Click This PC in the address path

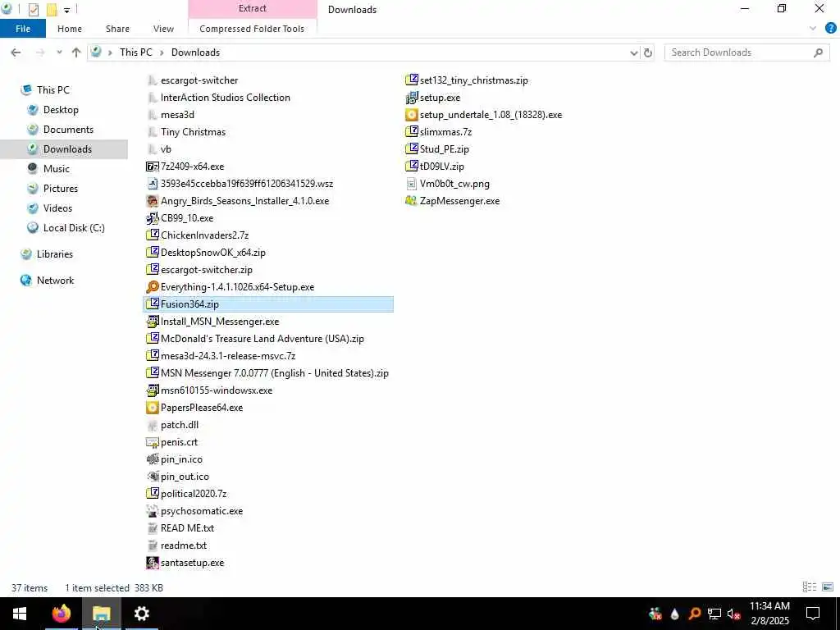click(x=136, y=52)
